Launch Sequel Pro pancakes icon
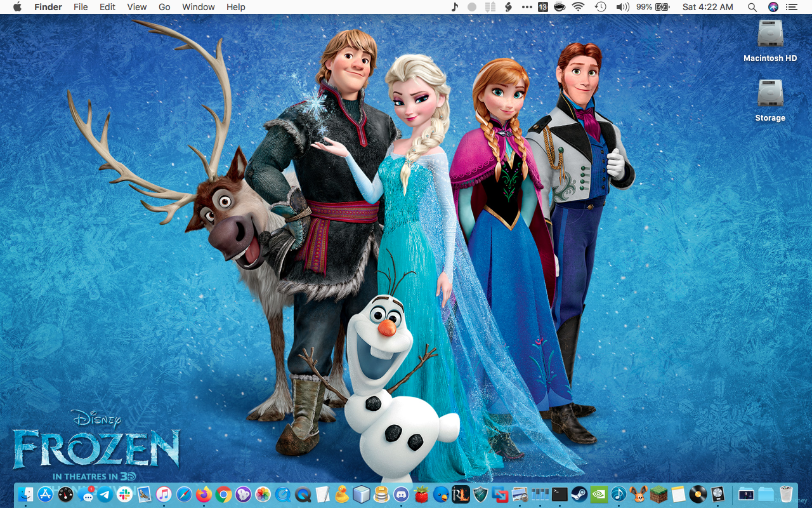 tap(381, 494)
